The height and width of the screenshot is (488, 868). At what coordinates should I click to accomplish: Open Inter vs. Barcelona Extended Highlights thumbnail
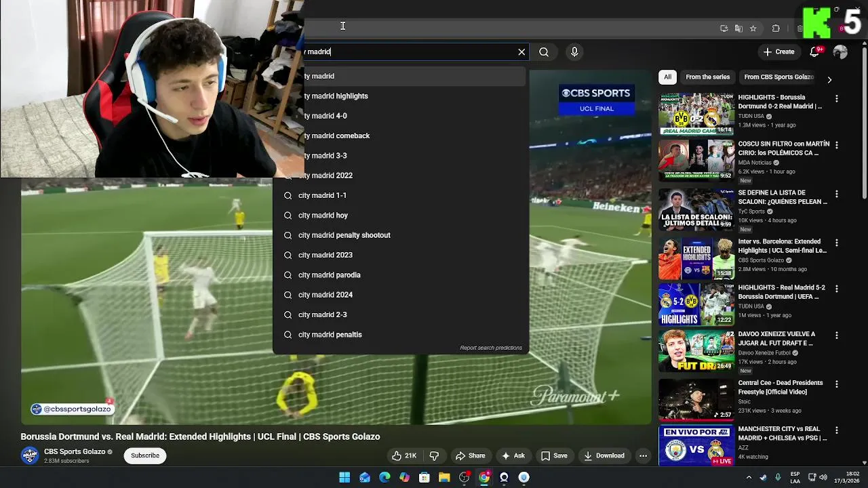[x=696, y=258]
